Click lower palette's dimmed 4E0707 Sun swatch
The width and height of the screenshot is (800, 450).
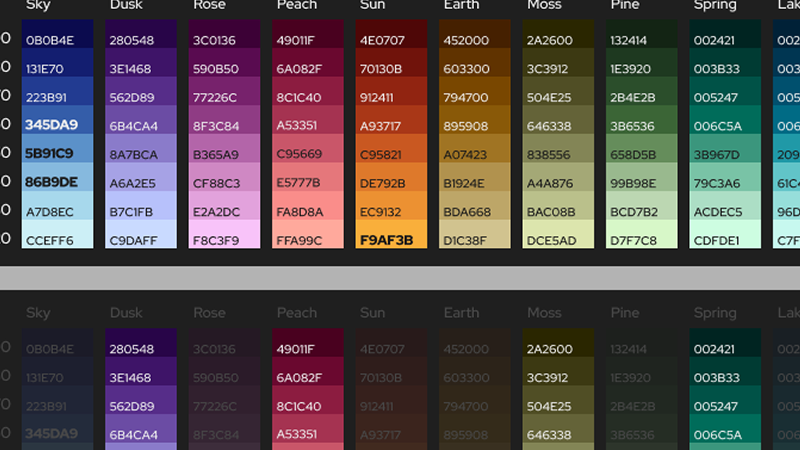(391, 343)
